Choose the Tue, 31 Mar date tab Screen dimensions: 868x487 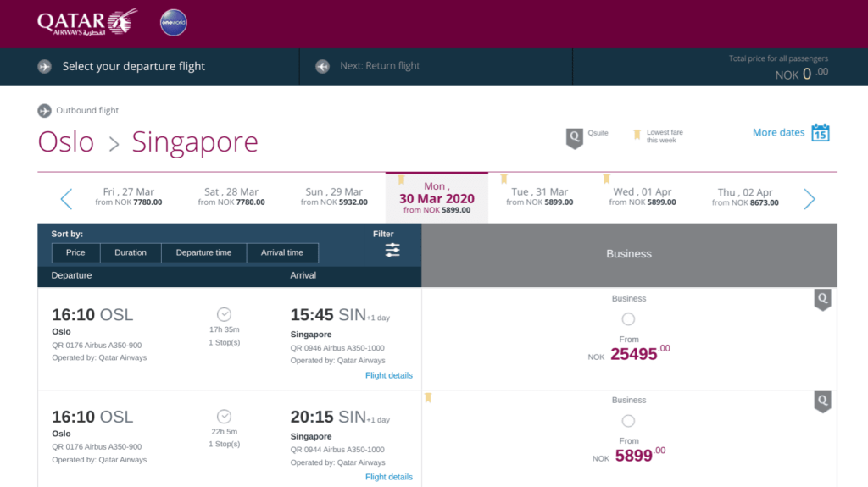[x=539, y=197]
